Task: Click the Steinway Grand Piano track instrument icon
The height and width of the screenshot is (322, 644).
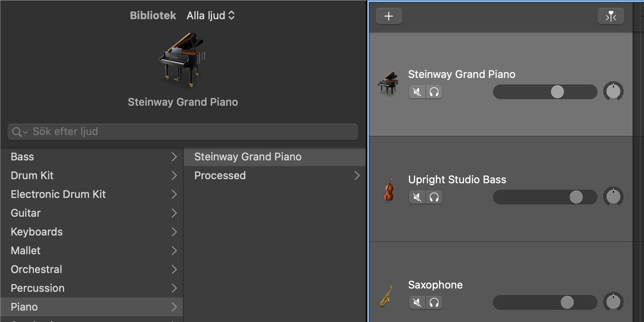Action: pyautogui.click(x=388, y=84)
